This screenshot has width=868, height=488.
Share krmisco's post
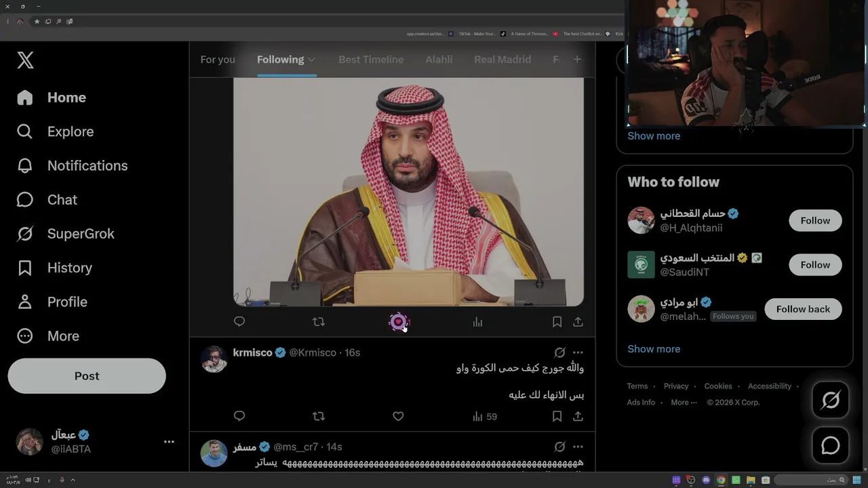pyautogui.click(x=578, y=416)
